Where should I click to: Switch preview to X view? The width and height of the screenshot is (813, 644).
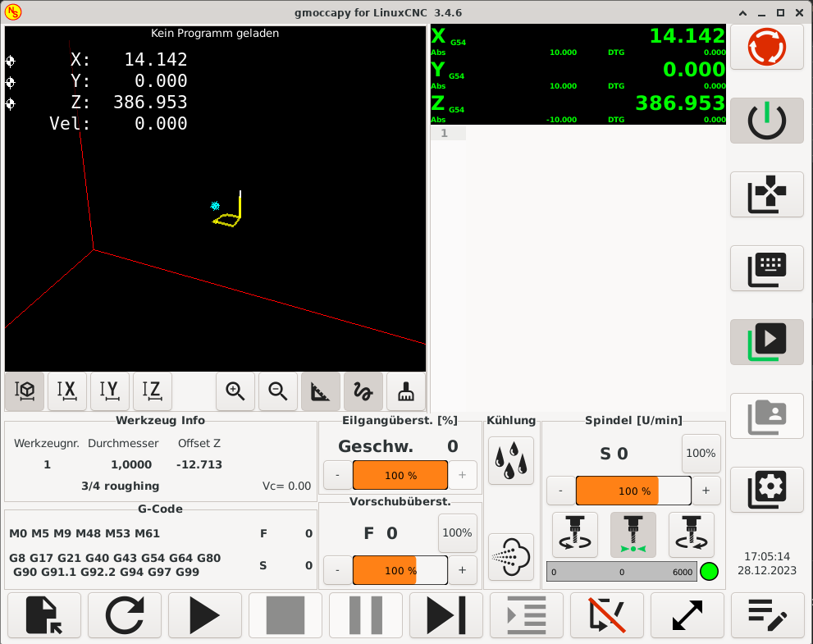coord(67,391)
